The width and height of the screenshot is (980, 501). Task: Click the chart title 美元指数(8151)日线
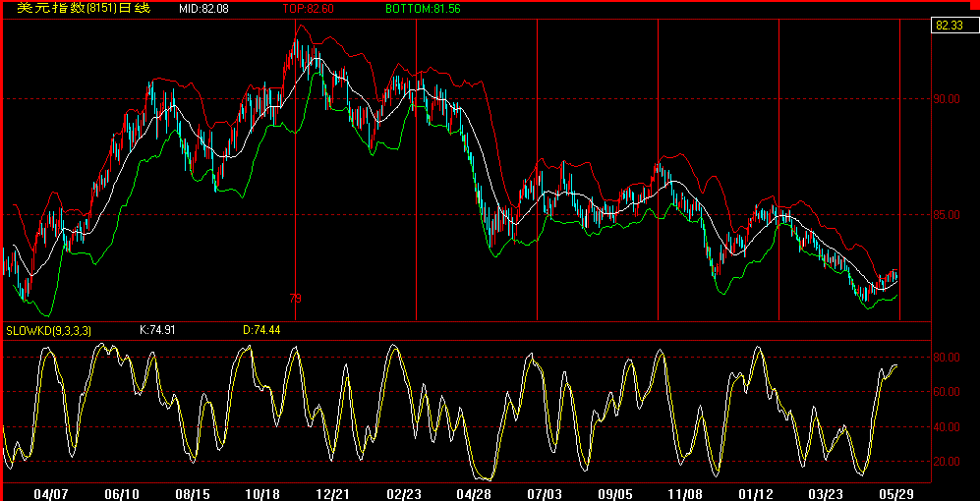pyautogui.click(x=84, y=8)
